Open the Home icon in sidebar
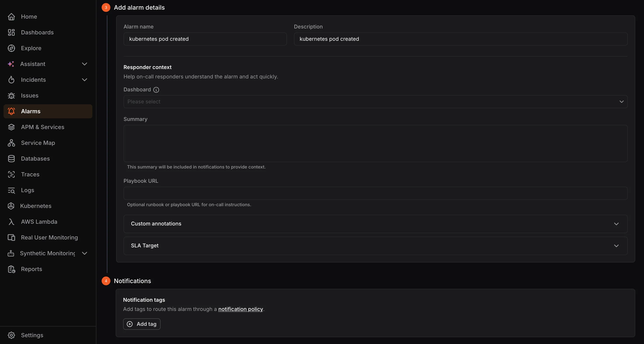 point(11,17)
